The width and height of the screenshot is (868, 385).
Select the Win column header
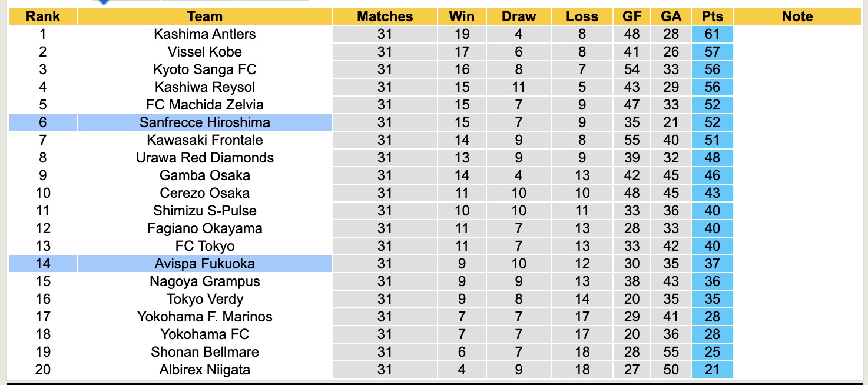(462, 16)
